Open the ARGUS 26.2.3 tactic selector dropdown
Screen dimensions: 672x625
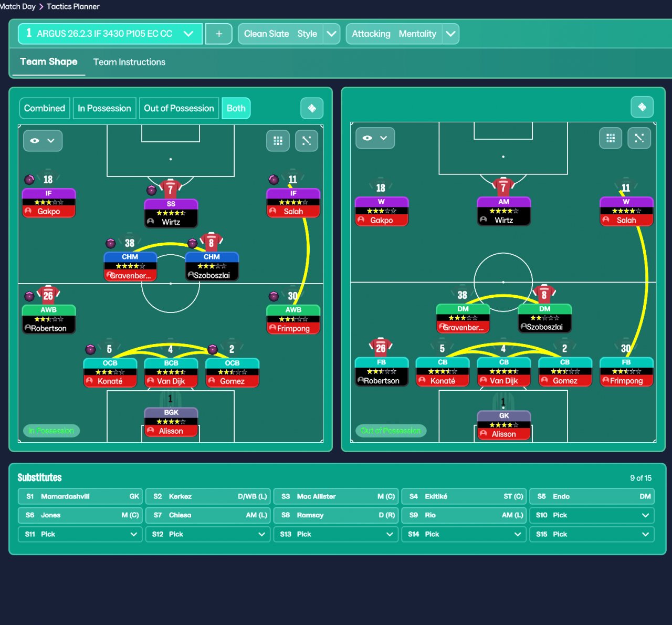click(110, 34)
